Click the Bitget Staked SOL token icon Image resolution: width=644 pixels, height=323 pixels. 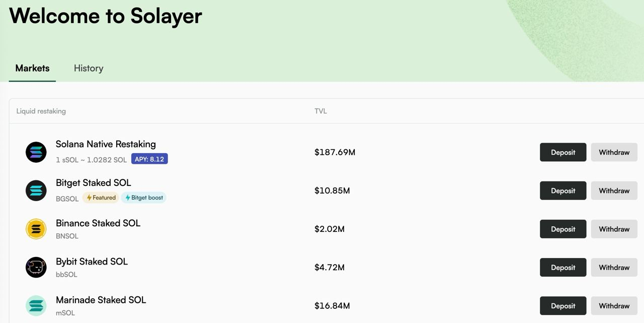(x=36, y=190)
